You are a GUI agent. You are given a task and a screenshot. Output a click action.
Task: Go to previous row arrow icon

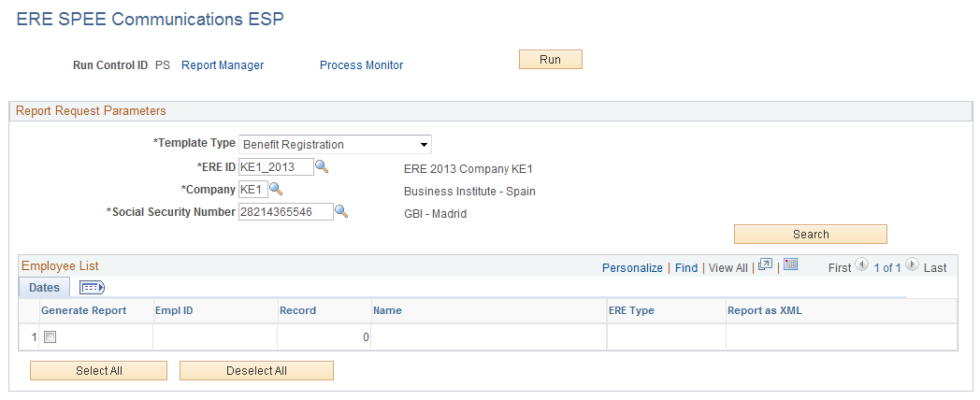[x=862, y=265]
